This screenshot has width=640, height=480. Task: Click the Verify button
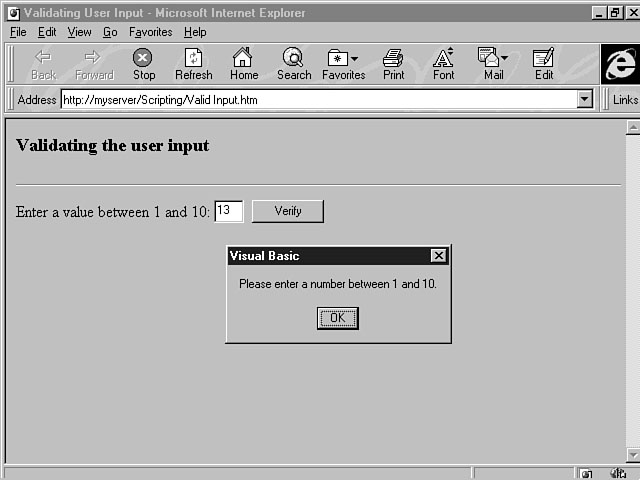click(288, 211)
